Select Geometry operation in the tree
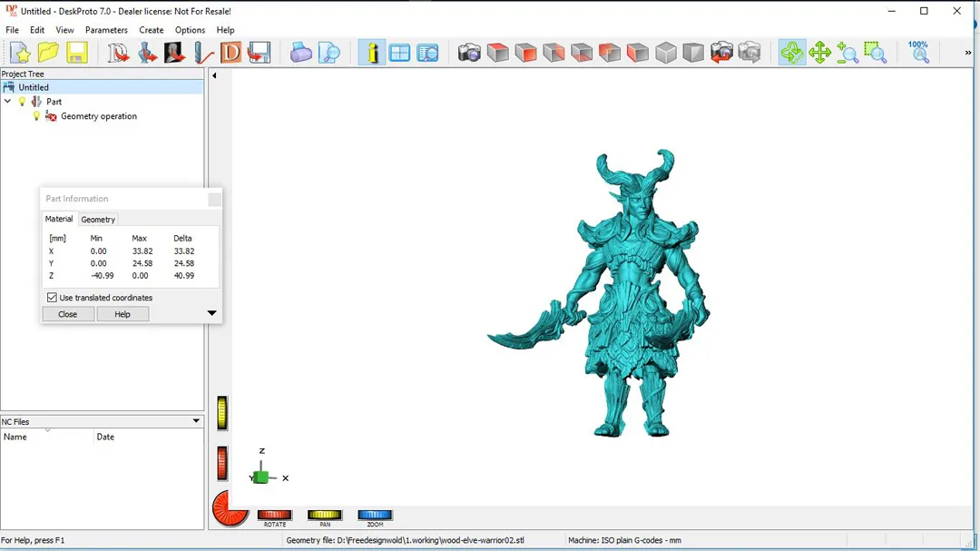 pyautogui.click(x=99, y=115)
